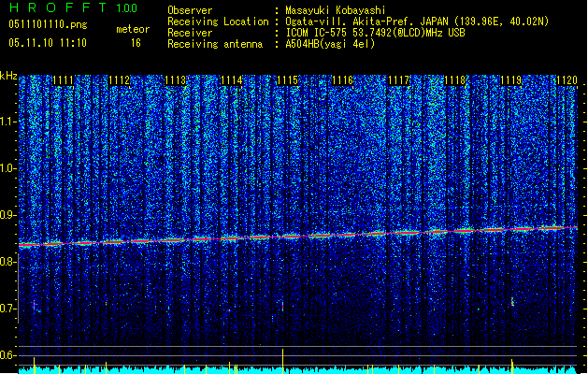588x374 pixels.
Task: Click the kHz axis unit label
Action: (x=8, y=76)
